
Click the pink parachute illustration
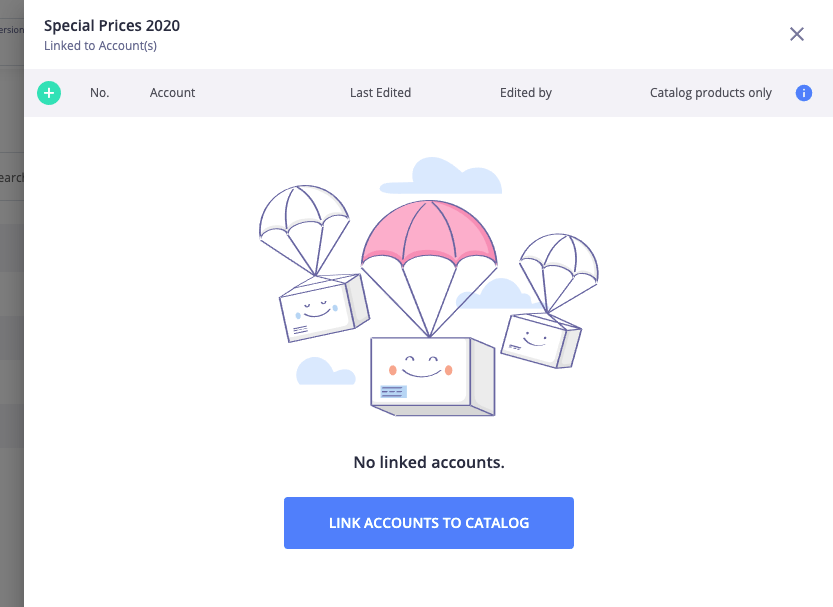pos(429,234)
